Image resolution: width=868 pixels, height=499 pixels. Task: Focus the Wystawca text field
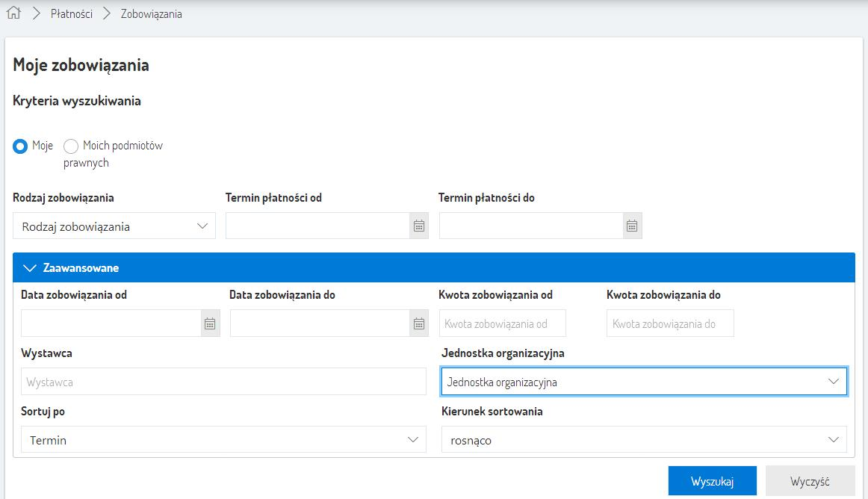pyautogui.click(x=223, y=382)
